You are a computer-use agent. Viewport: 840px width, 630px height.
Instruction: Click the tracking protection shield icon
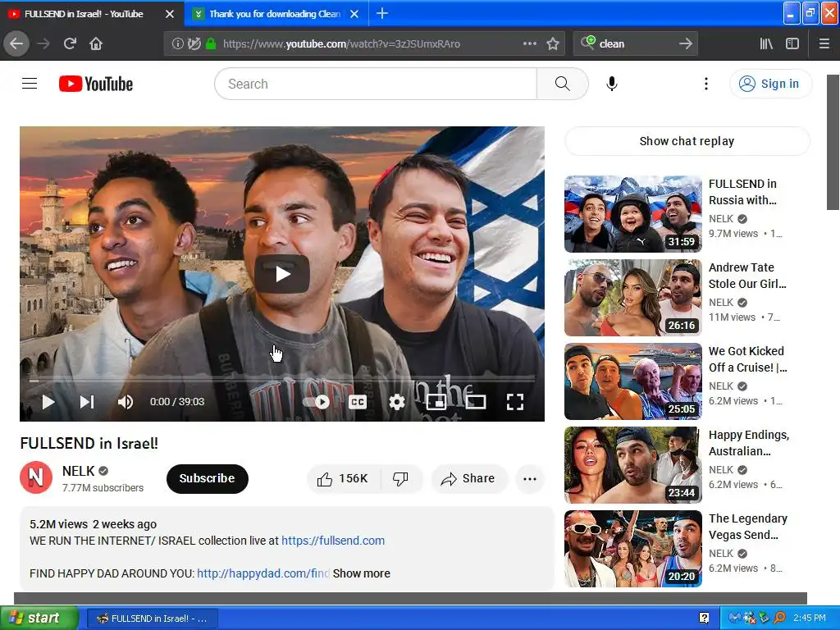(194, 44)
